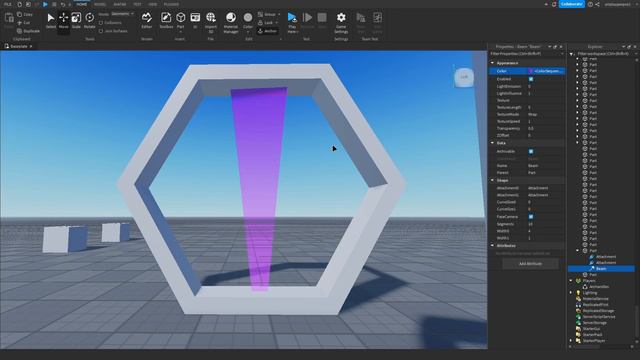Toggle the Join Surfaces checkbox
This screenshot has height=360, width=640.
point(101,31)
